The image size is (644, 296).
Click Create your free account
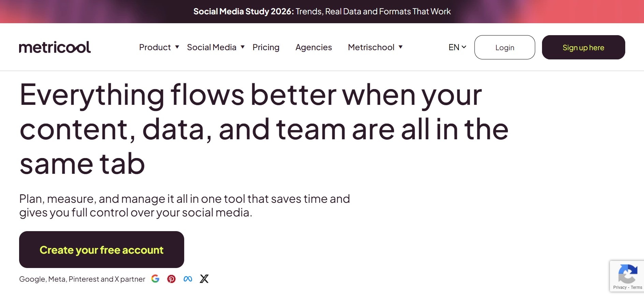[101, 250]
